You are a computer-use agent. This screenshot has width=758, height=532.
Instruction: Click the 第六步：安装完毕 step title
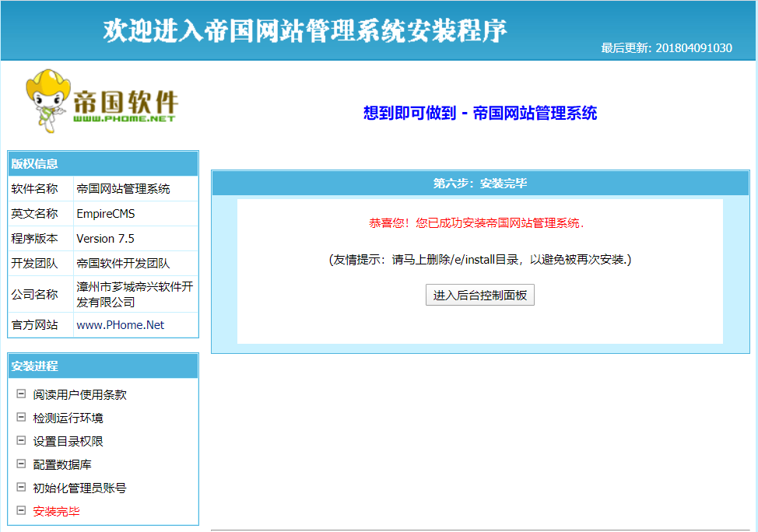pos(480,183)
